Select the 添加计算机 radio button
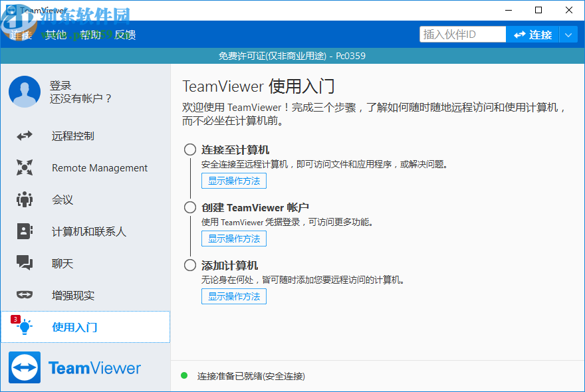585x392 pixels. click(189, 265)
